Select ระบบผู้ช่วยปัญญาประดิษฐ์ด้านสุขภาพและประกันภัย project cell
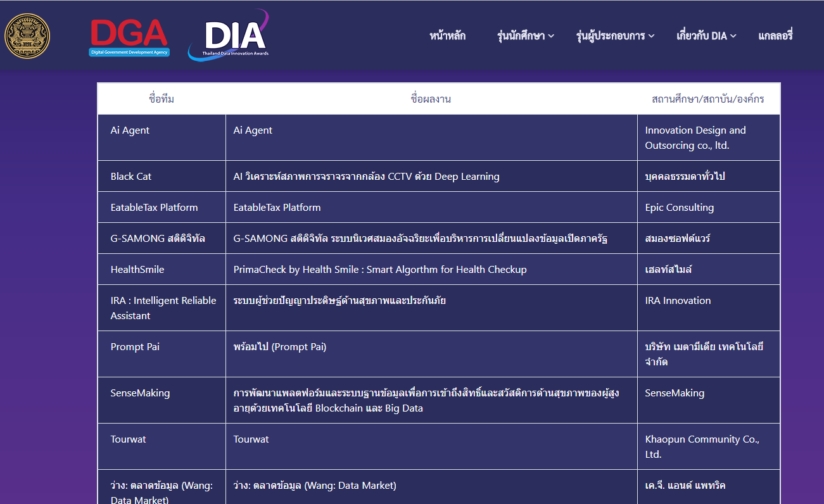824x504 pixels. click(x=431, y=308)
